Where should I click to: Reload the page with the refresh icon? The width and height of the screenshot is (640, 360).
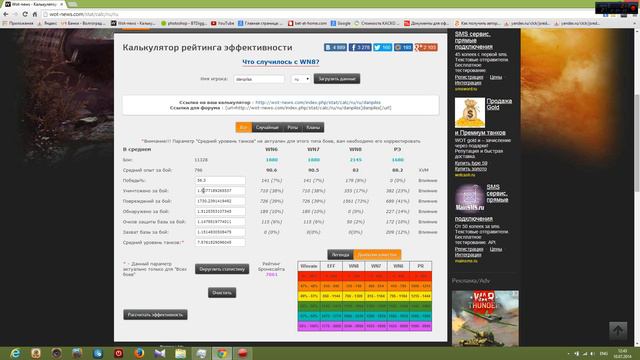click(25, 14)
